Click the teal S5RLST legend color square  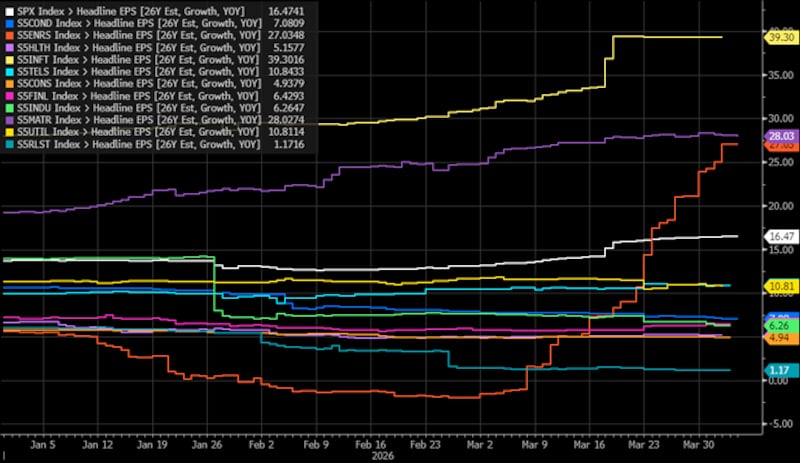coord(8,145)
